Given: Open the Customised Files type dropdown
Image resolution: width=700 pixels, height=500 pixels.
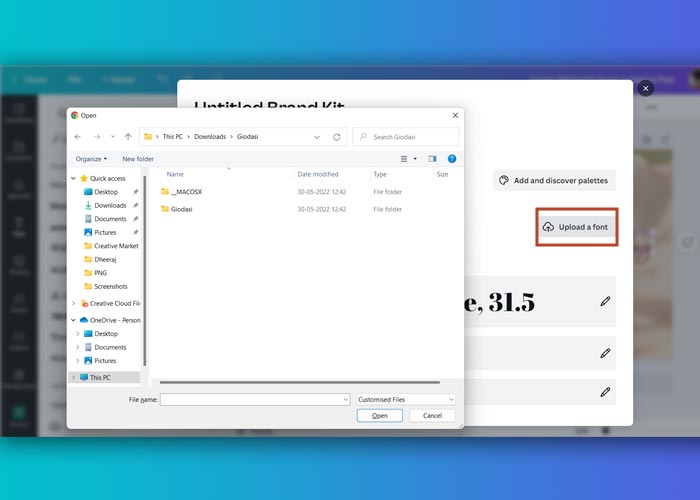Looking at the screenshot, I should (x=406, y=400).
